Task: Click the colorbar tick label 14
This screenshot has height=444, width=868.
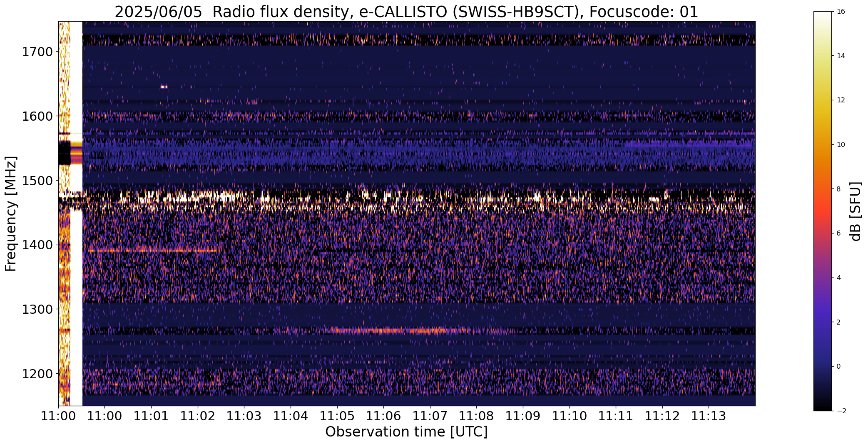Action: coord(841,56)
